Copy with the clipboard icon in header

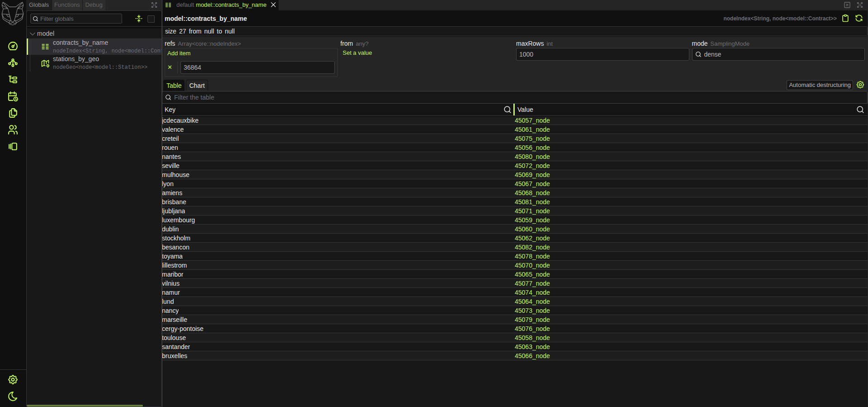coord(845,19)
